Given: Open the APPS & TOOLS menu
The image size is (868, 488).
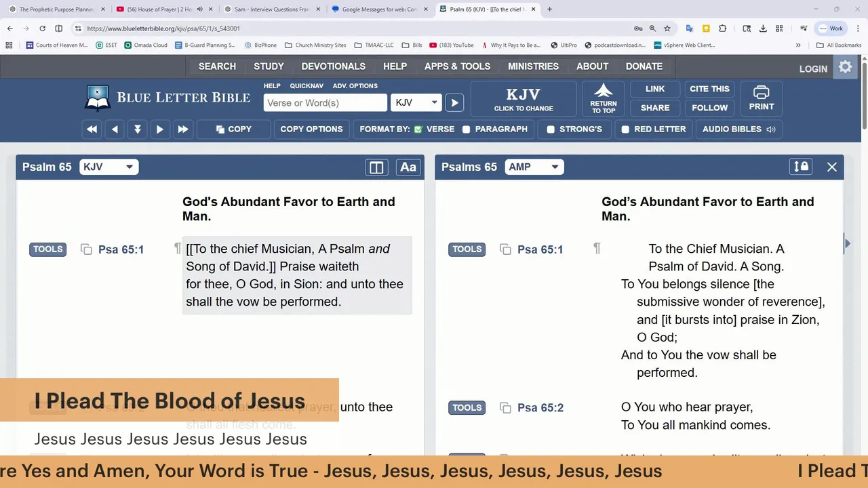Looking at the screenshot, I should tap(457, 66).
